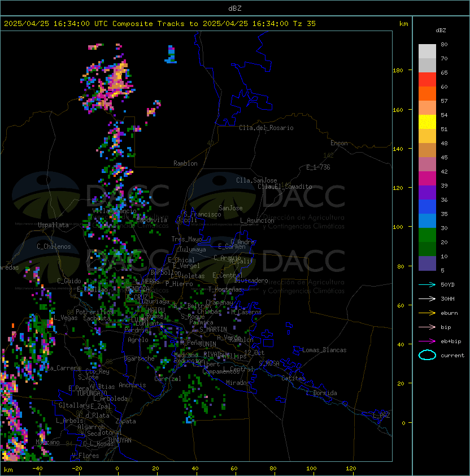Click the 'Tres_Mayo' place label
Screen dimensions: 470x476
click(186, 239)
